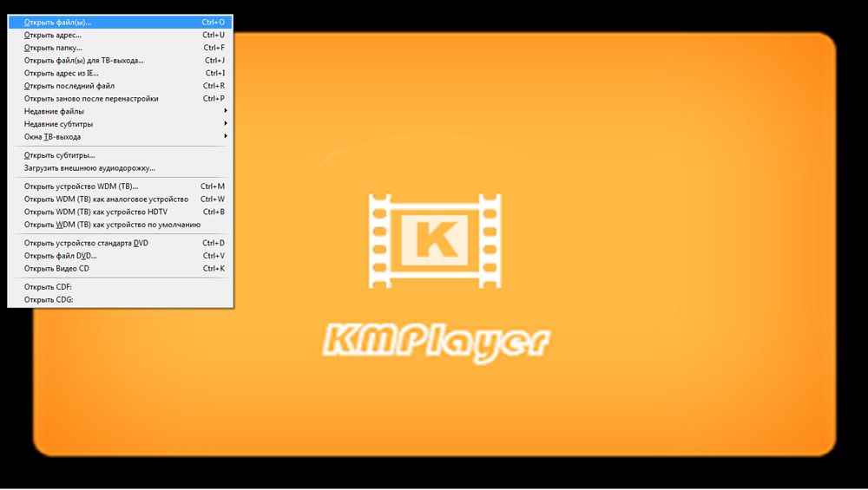The height and width of the screenshot is (490, 868).
Task: Click 'Открыть CDF:' menu item
Action: click(x=120, y=287)
